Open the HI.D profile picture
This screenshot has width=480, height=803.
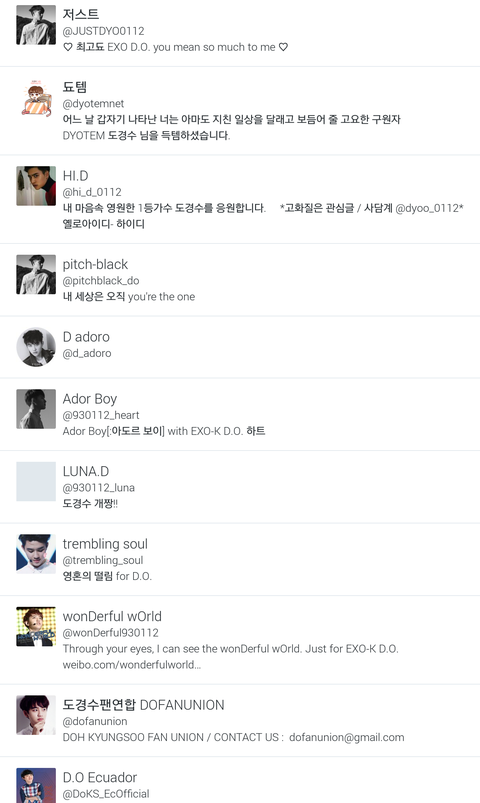36,186
